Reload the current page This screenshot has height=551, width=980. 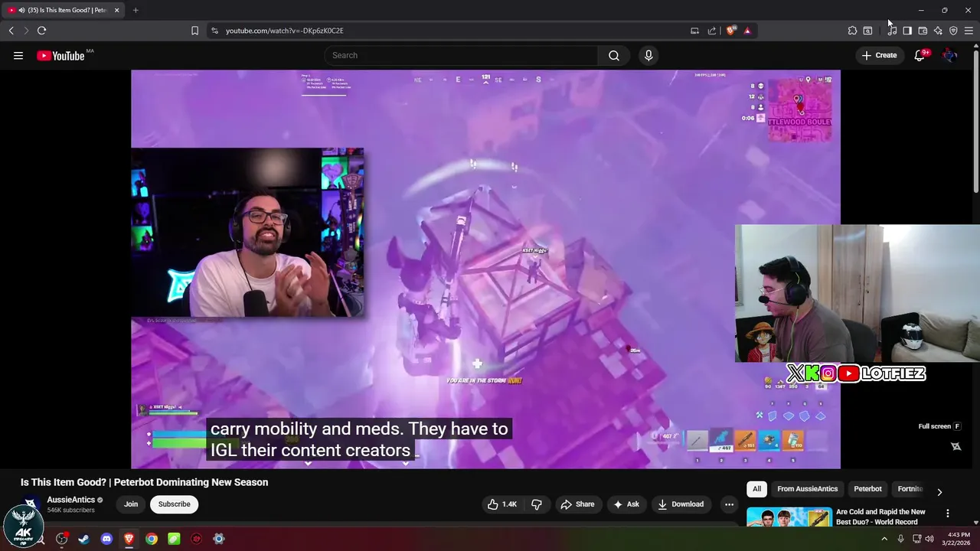coord(41,31)
